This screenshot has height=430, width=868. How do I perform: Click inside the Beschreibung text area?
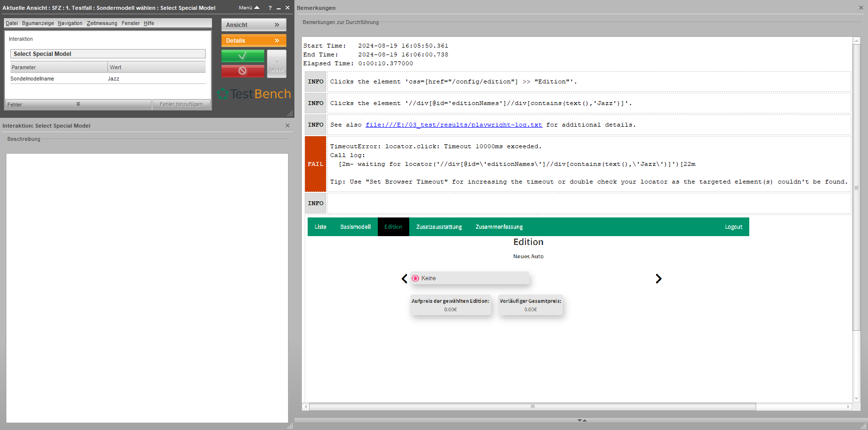click(x=147, y=288)
